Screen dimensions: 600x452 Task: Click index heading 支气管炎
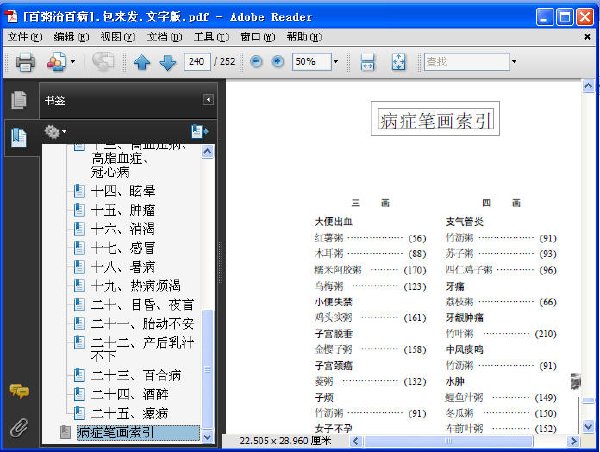pyautogui.click(x=465, y=222)
